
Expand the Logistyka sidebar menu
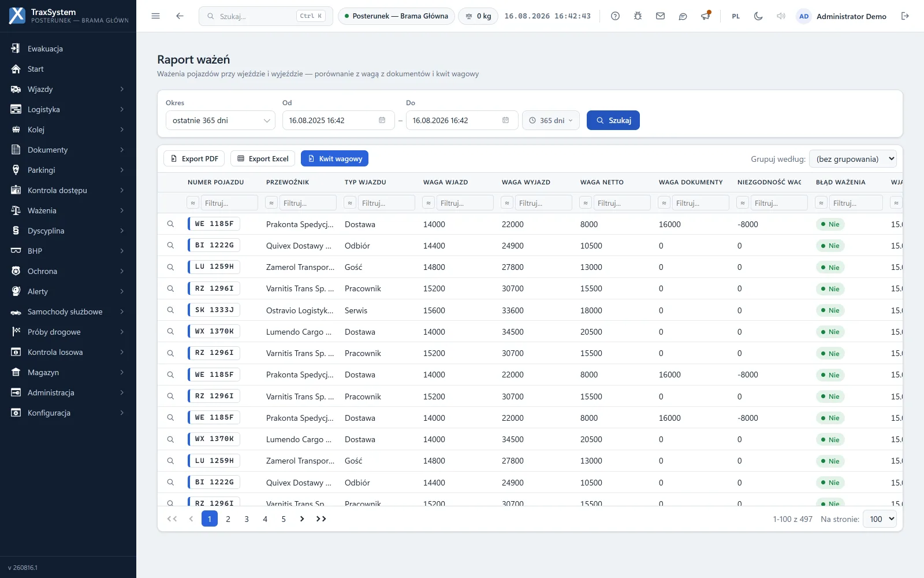[x=68, y=109]
